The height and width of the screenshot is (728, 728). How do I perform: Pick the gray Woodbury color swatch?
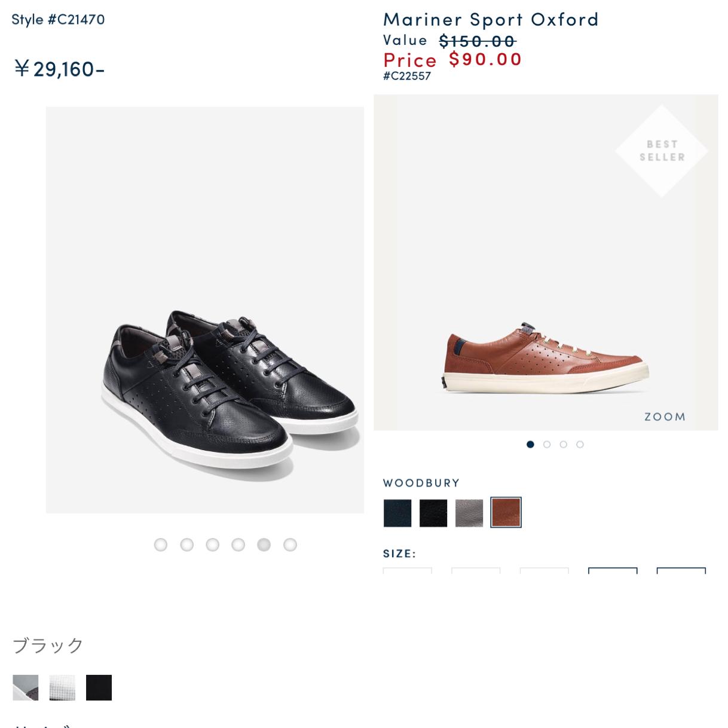pyautogui.click(x=469, y=513)
